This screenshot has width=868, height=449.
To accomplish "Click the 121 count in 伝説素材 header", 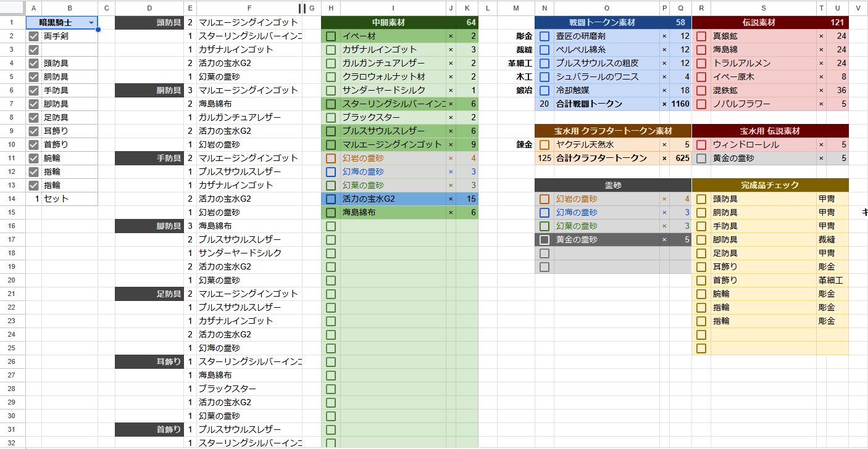I will pyautogui.click(x=837, y=23).
